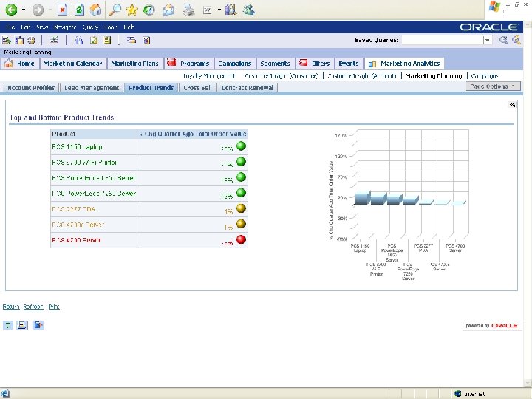
Task: Collapse the Product Trends section chevron
Action: (512, 105)
